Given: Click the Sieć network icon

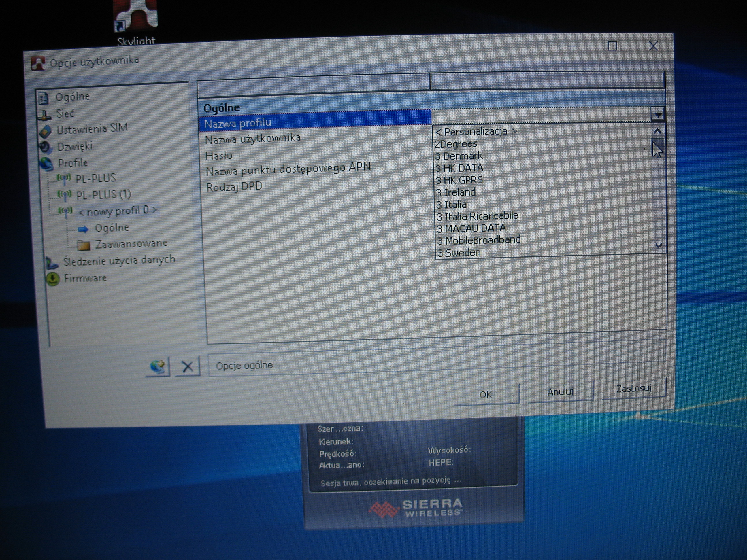Looking at the screenshot, I should pyautogui.click(x=44, y=115).
